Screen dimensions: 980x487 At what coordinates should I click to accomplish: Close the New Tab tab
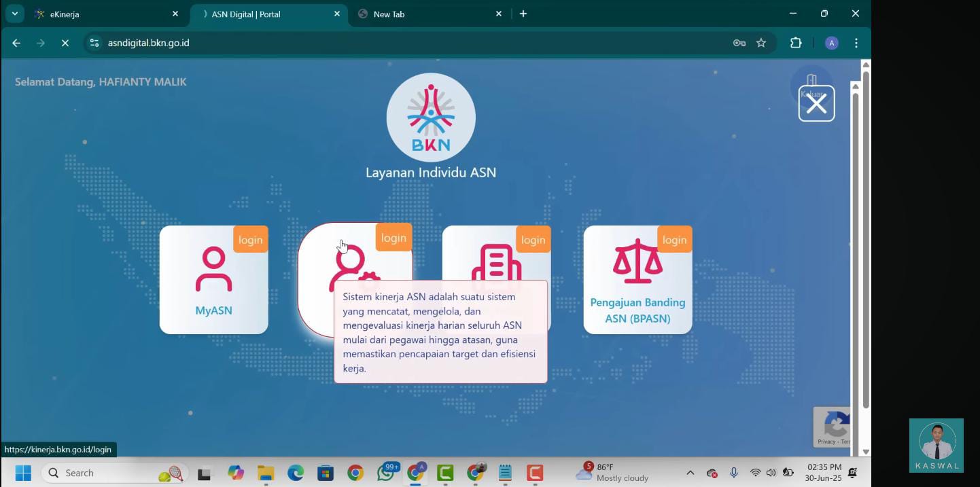499,14
